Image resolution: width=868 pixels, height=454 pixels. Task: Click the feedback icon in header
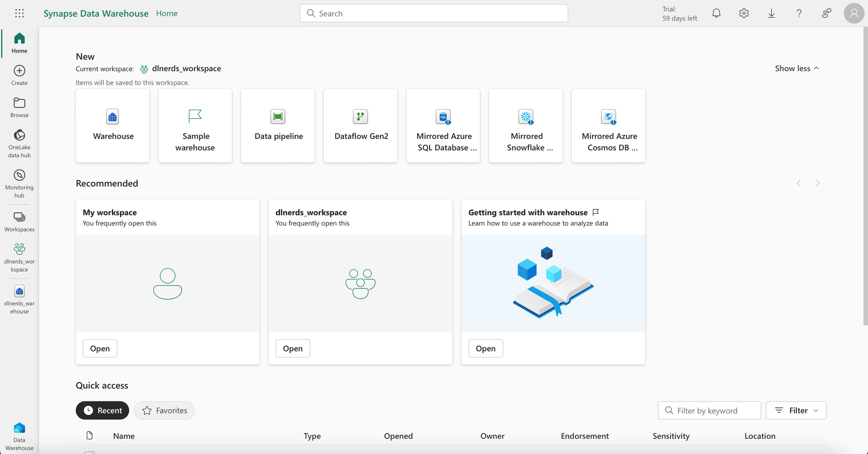(826, 13)
